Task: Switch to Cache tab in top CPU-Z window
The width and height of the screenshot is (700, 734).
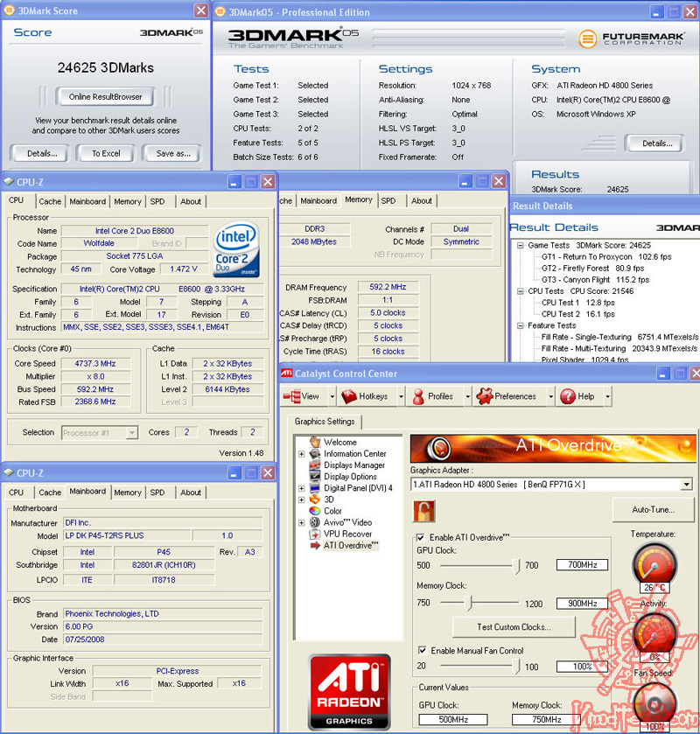Action: tap(50, 201)
